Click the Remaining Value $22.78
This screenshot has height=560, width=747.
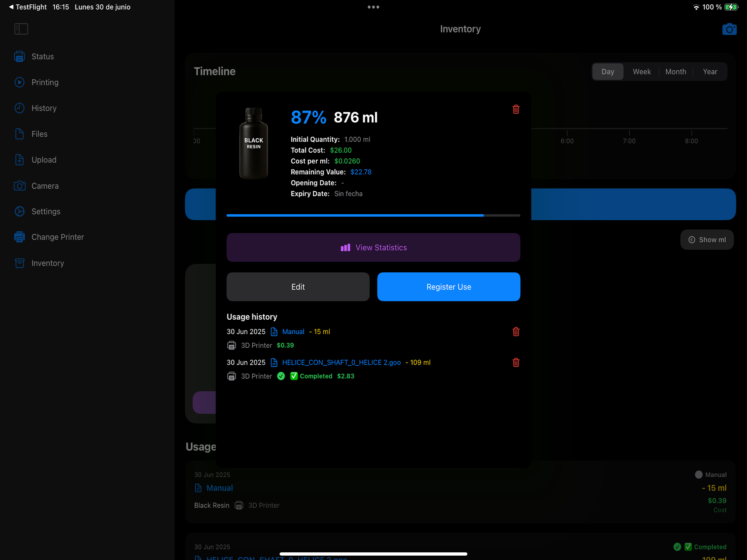(x=361, y=172)
